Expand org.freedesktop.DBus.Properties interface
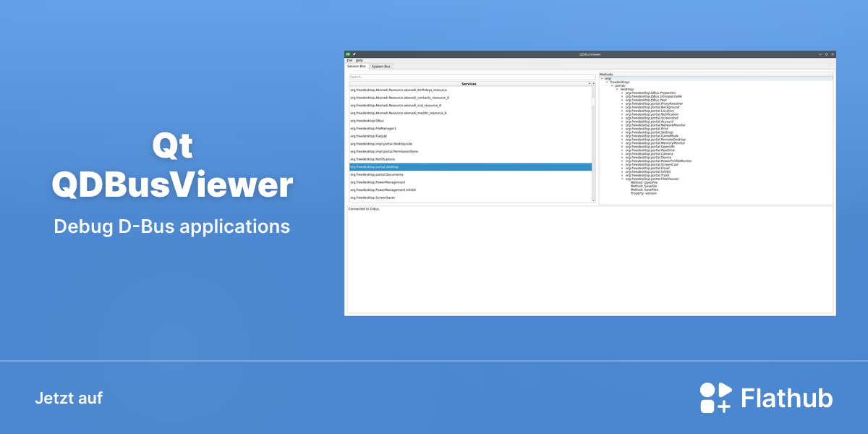 coord(622,93)
